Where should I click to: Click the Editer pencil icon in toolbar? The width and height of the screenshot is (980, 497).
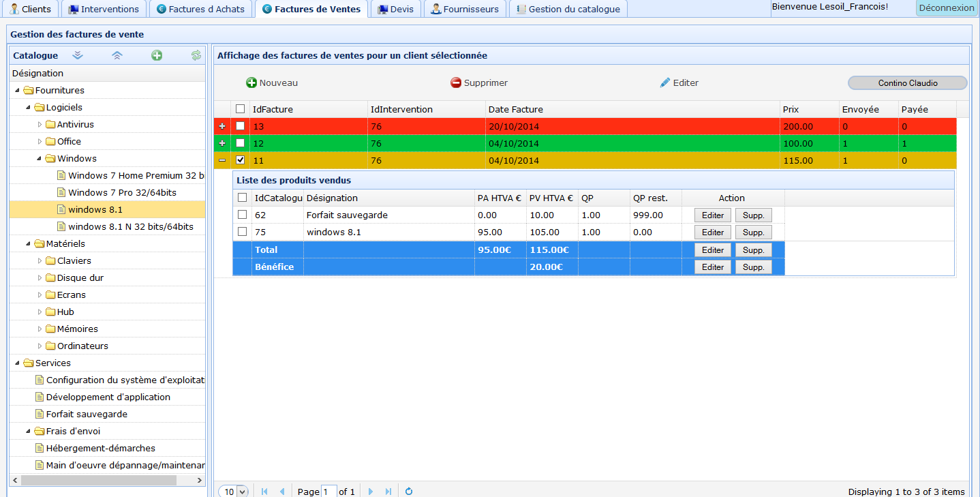pyautogui.click(x=665, y=82)
